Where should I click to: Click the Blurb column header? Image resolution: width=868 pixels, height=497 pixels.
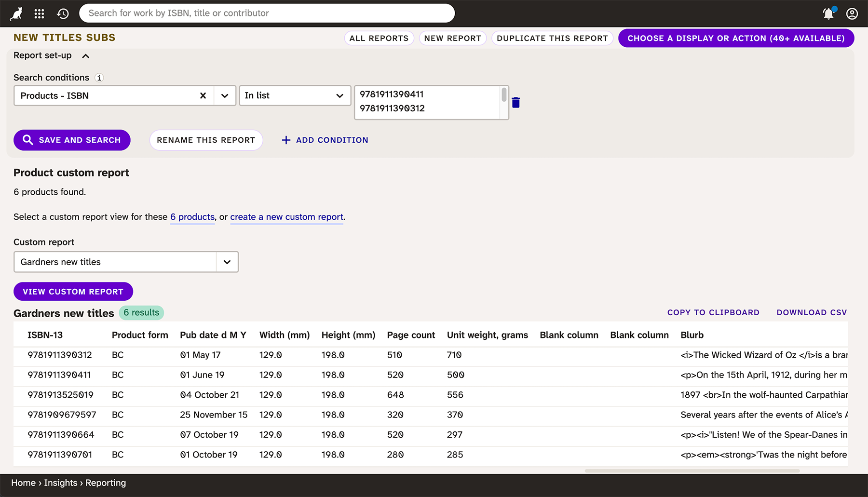[692, 335]
